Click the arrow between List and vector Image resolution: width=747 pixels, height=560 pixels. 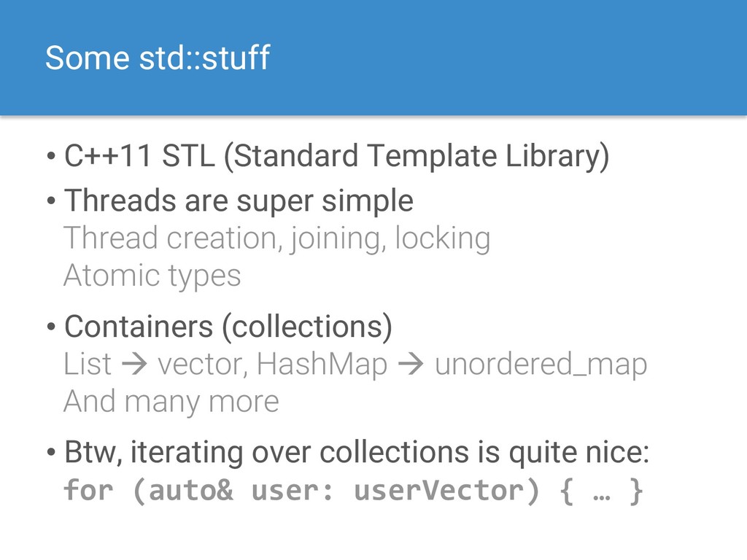134,365
